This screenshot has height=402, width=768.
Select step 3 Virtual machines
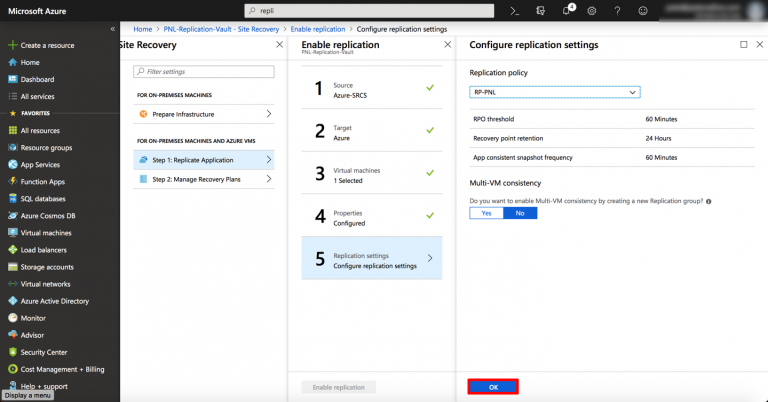(x=372, y=173)
